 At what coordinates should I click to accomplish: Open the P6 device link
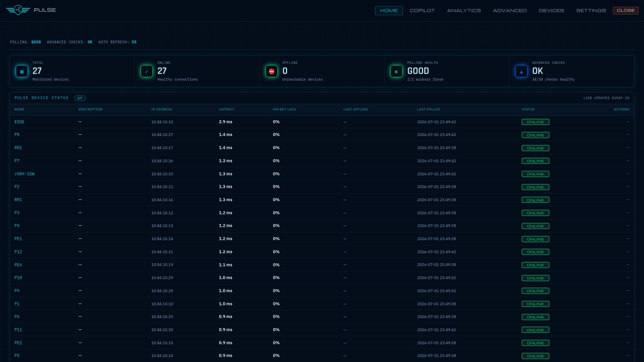(x=17, y=317)
